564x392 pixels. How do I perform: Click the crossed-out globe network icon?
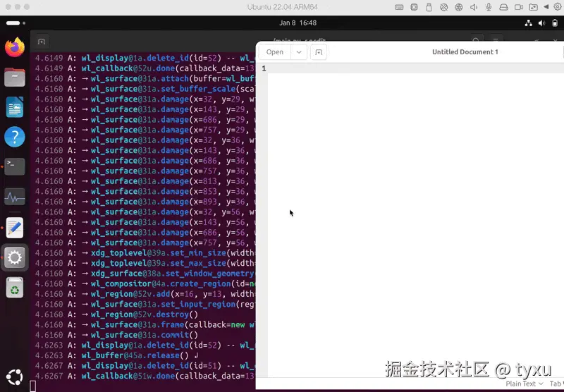[x=444, y=7]
